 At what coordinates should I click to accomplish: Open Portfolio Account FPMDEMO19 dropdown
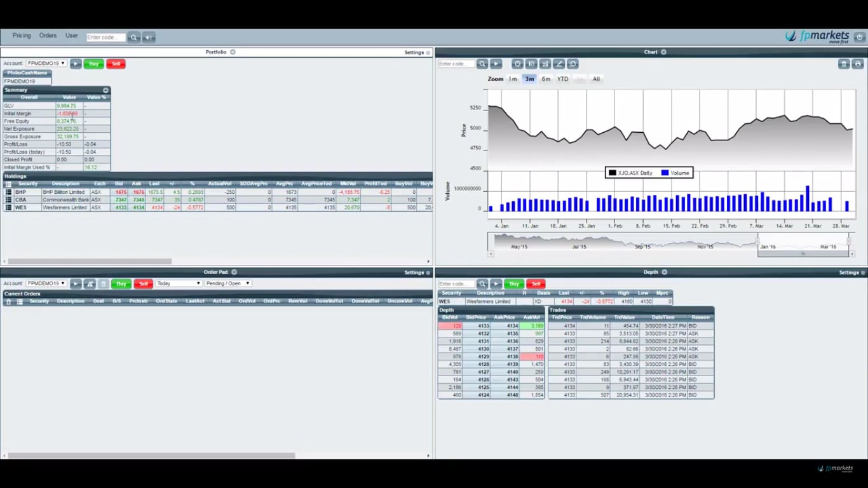(46, 64)
